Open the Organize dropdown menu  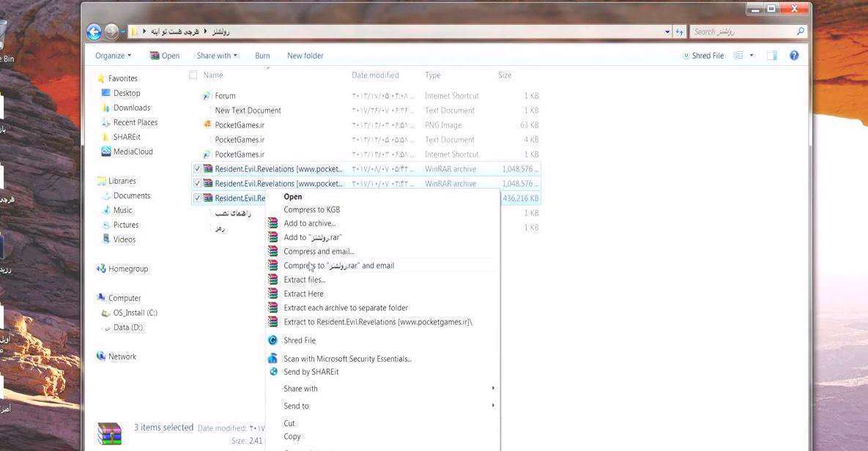113,56
